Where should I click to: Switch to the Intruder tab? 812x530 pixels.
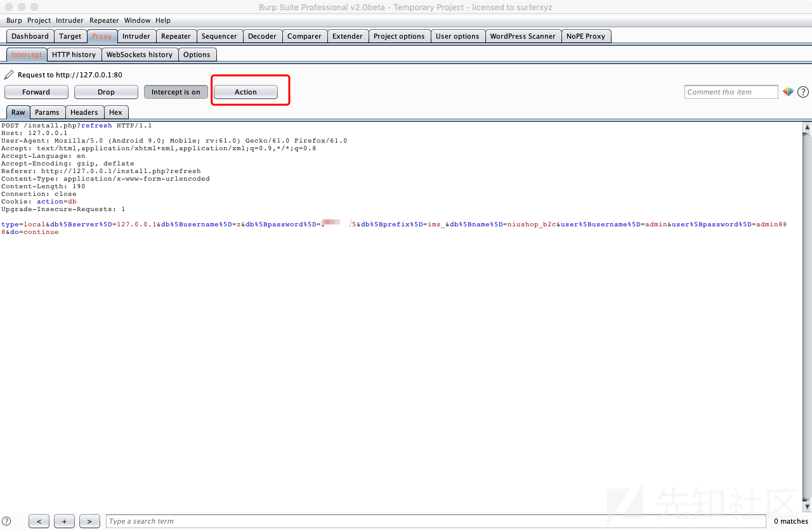(x=136, y=36)
